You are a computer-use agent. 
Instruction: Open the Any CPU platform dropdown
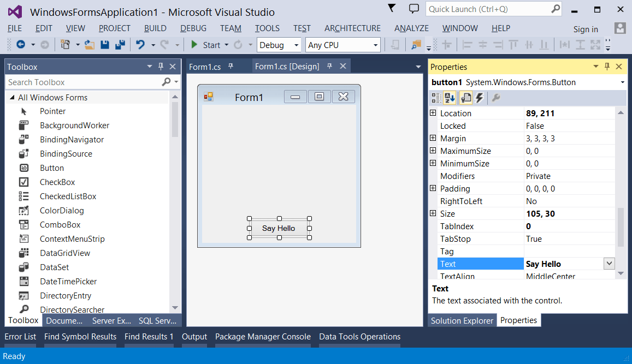click(x=375, y=45)
